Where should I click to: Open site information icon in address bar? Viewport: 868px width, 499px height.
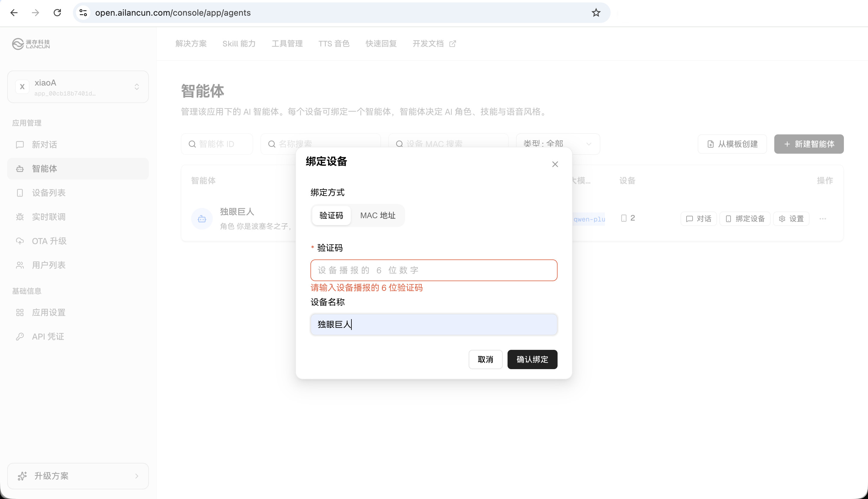[x=83, y=13]
